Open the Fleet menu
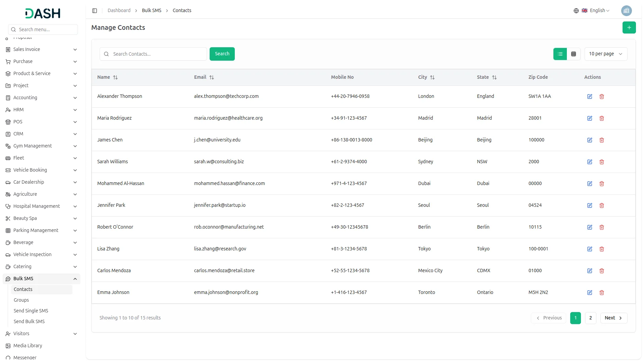The image size is (644, 362). pos(42,158)
